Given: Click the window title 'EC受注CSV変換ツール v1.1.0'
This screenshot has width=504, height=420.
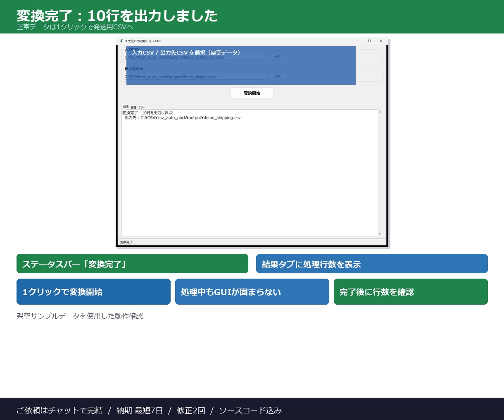Looking at the screenshot, I should tap(143, 41).
